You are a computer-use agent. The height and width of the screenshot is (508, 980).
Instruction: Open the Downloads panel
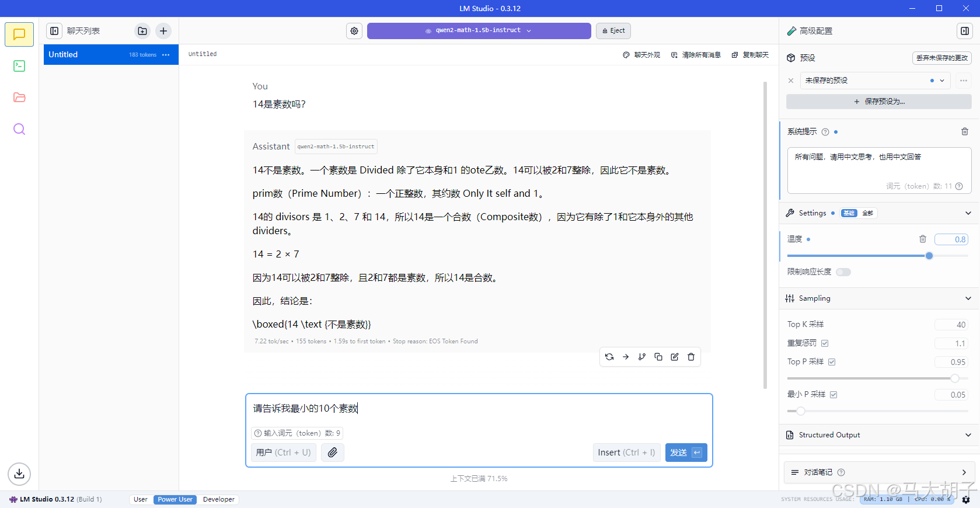coord(19,474)
